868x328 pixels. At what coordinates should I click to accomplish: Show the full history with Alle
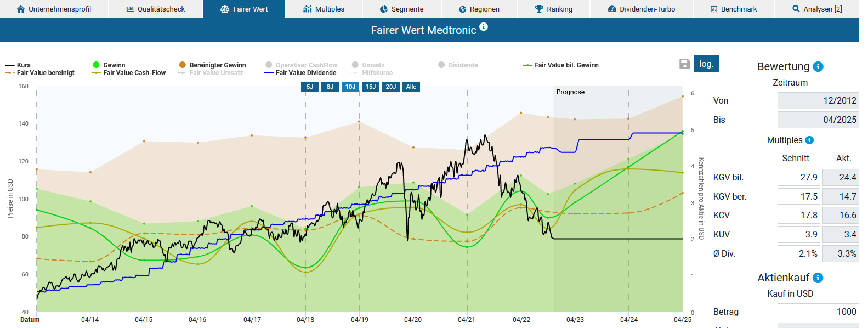411,87
